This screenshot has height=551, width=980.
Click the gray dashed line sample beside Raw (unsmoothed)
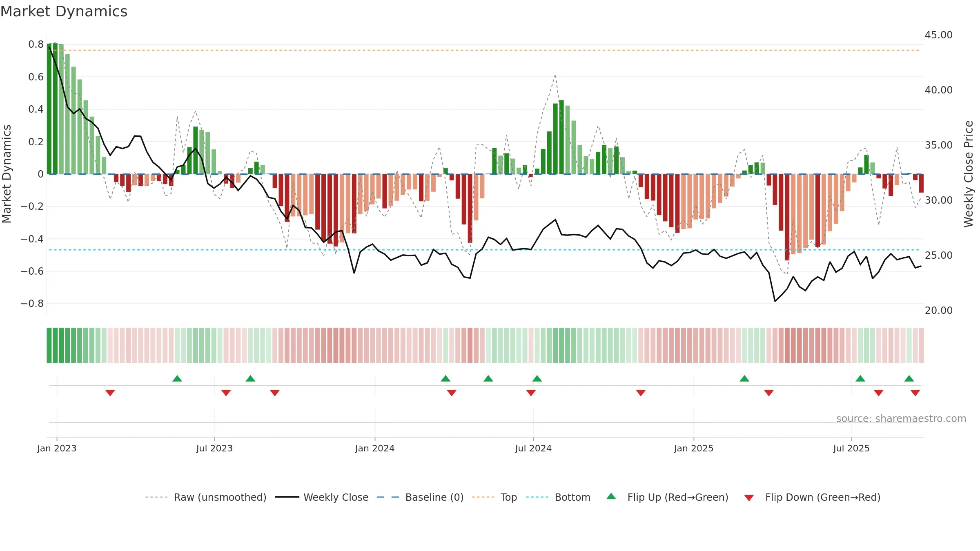pos(156,497)
